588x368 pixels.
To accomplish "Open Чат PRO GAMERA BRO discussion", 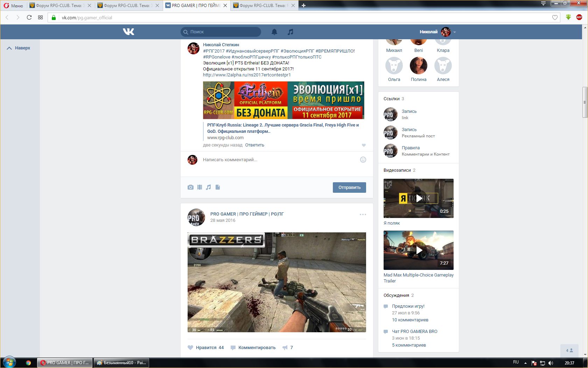I will pyautogui.click(x=414, y=332).
